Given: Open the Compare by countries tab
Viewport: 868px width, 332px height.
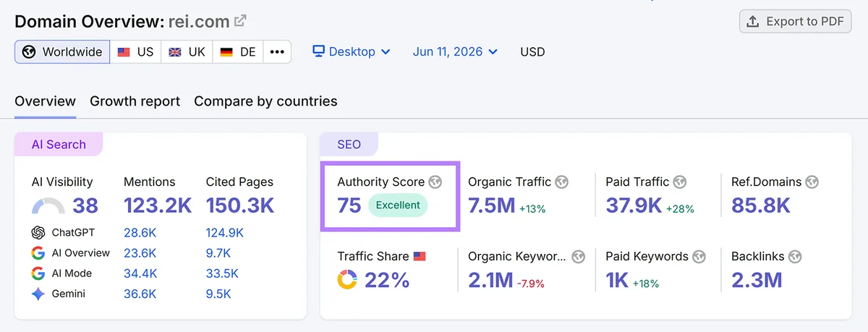Looking at the screenshot, I should click(265, 101).
